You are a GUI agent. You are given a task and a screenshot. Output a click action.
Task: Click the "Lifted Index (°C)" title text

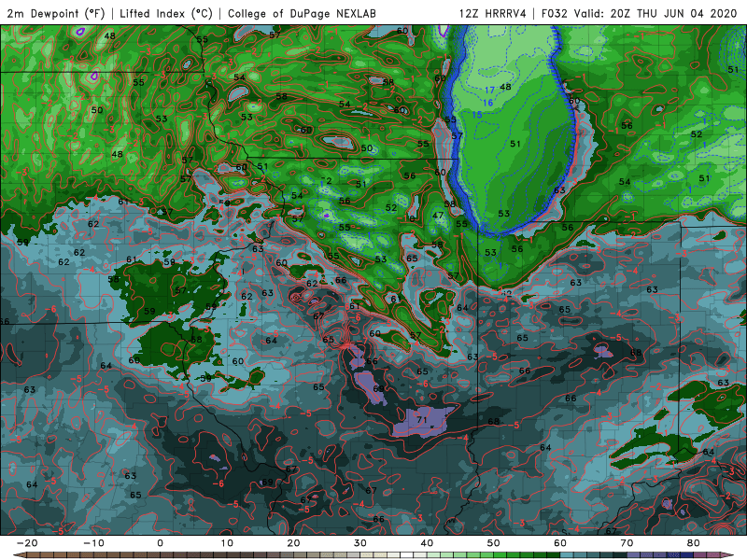coord(166,13)
